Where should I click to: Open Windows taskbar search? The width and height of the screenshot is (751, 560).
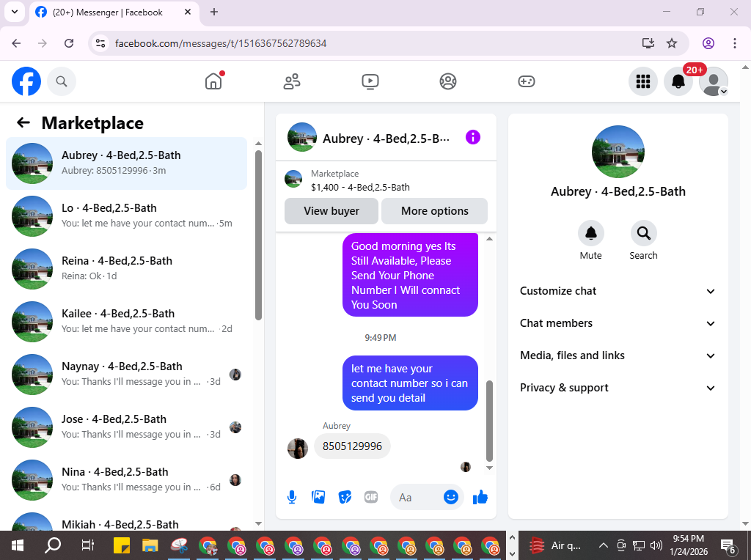[x=53, y=545]
